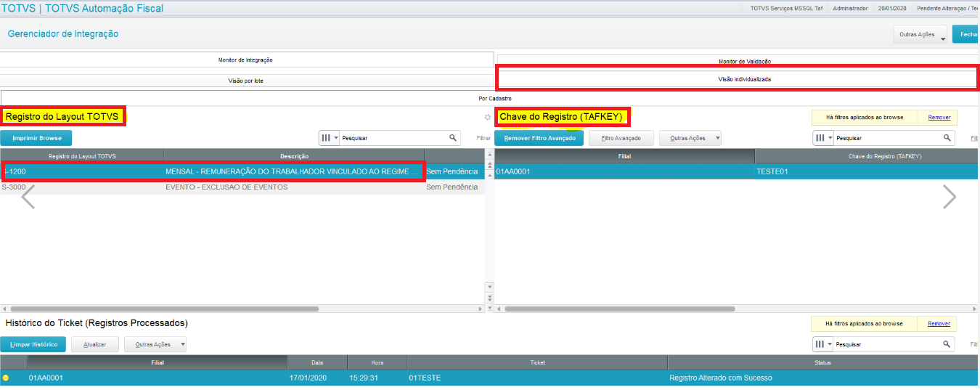Click the Fechar button in the header
980x390 pixels.
pos(966,34)
